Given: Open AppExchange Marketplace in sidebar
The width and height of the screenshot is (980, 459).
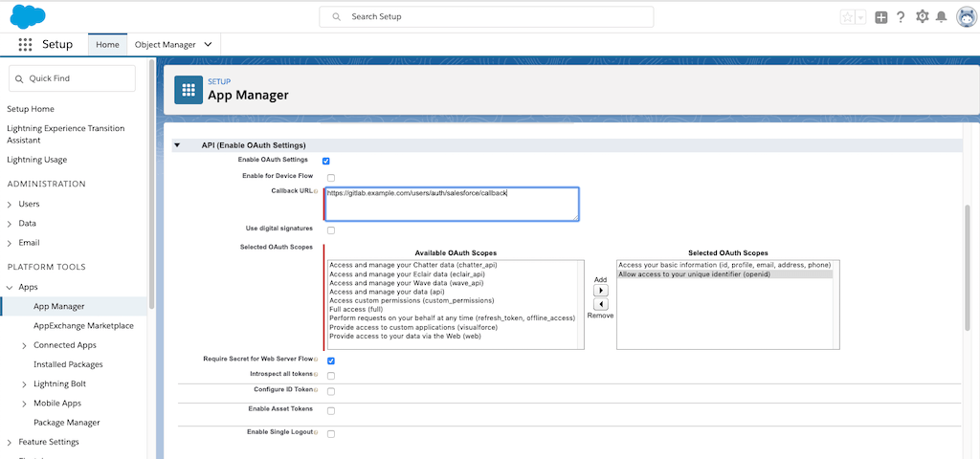Looking at the screenshot, I should pos(83,326).
